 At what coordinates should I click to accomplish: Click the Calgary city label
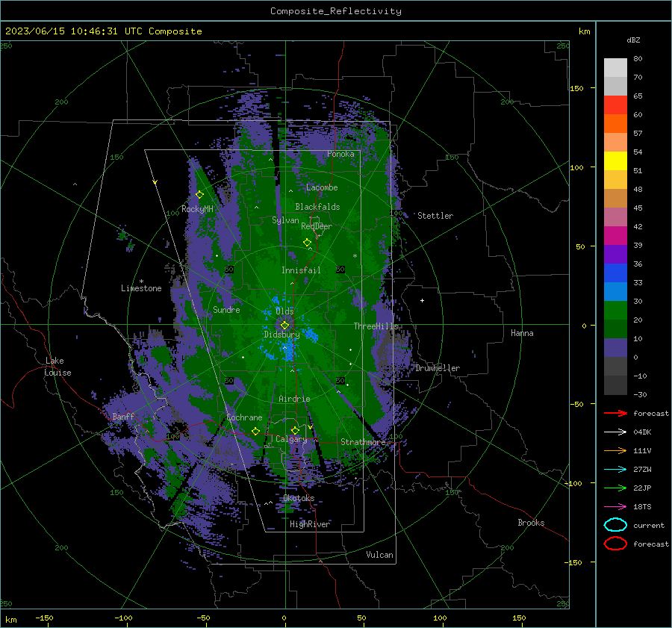[x=291, y=439]
